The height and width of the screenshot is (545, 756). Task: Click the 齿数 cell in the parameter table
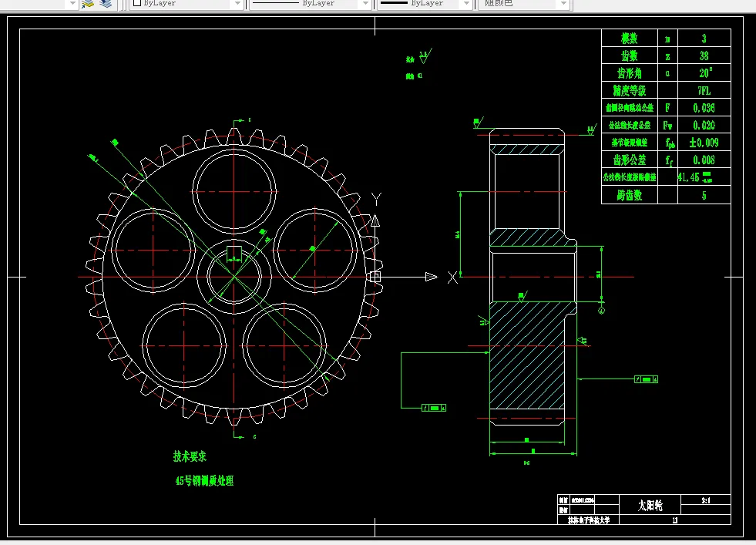(x=630, y=56)
